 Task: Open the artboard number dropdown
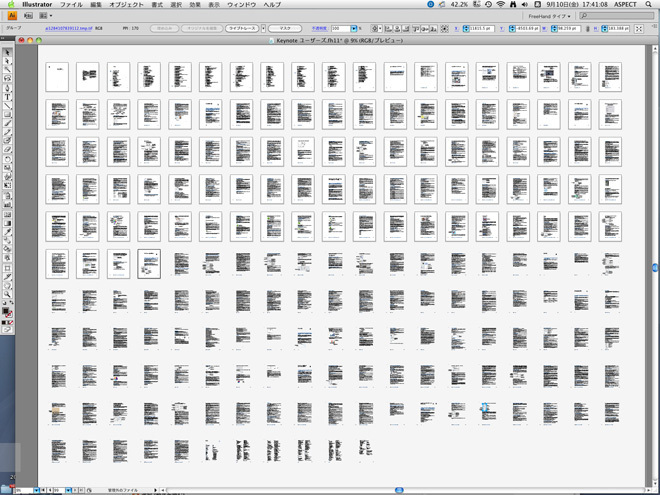tap(68, 490)
